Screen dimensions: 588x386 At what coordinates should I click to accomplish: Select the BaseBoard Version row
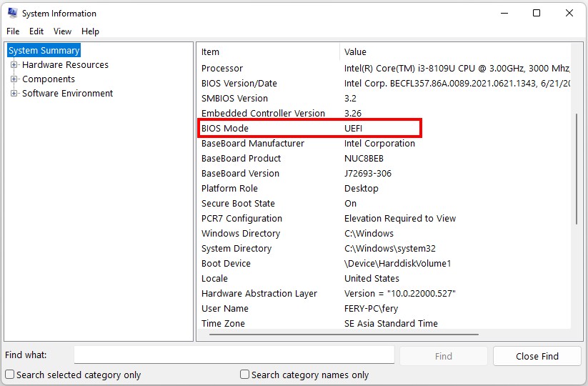[384, 173]
